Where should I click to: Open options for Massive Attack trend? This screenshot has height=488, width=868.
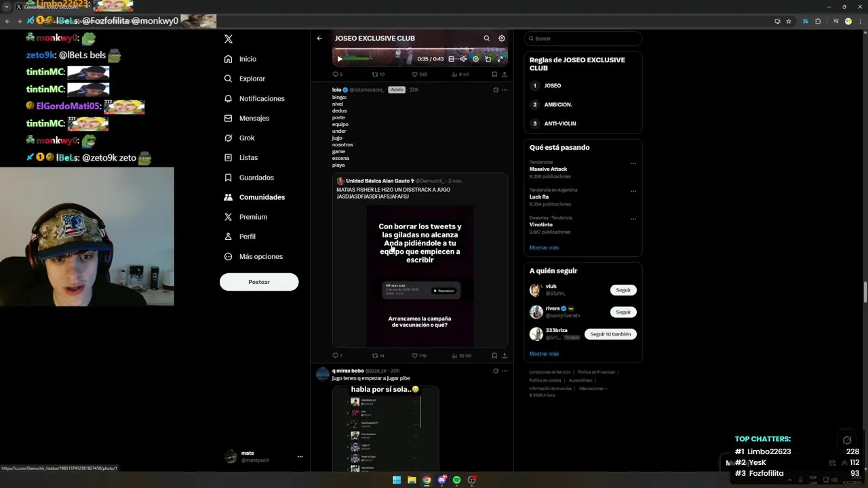point(633,163)
